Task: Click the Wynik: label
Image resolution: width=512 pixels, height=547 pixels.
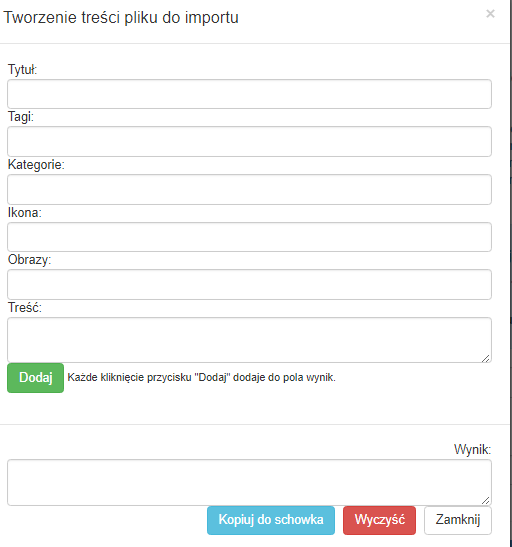Action: (x=472, y=449)
